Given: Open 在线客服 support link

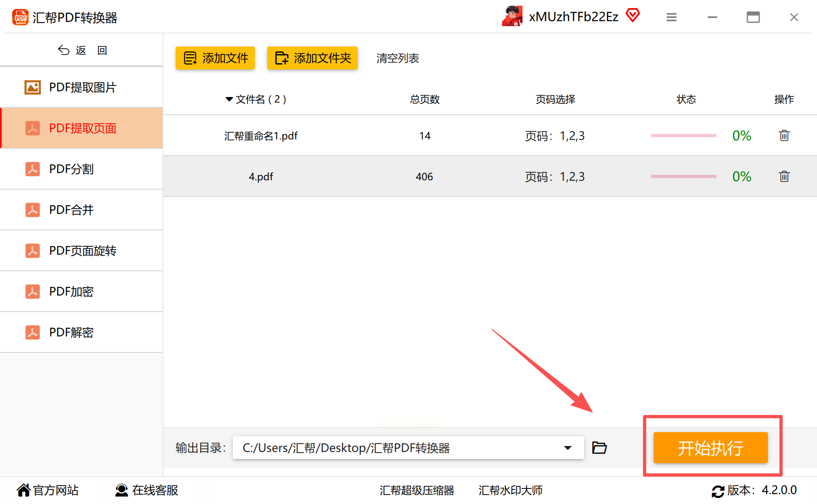Looking at the screenshot, I should click(147, 490).
